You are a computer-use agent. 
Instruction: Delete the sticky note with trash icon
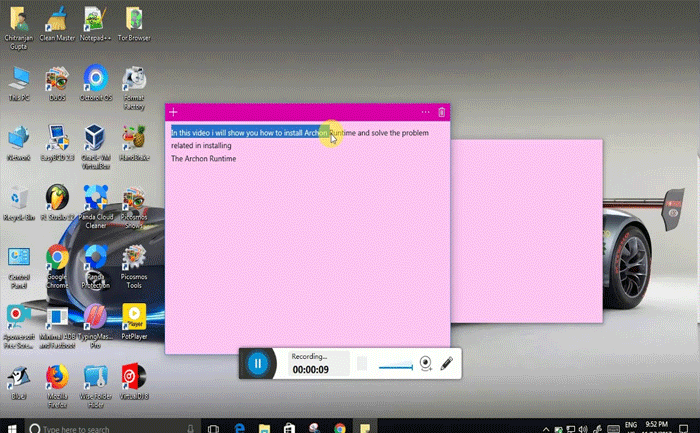(x=442, y=112)
